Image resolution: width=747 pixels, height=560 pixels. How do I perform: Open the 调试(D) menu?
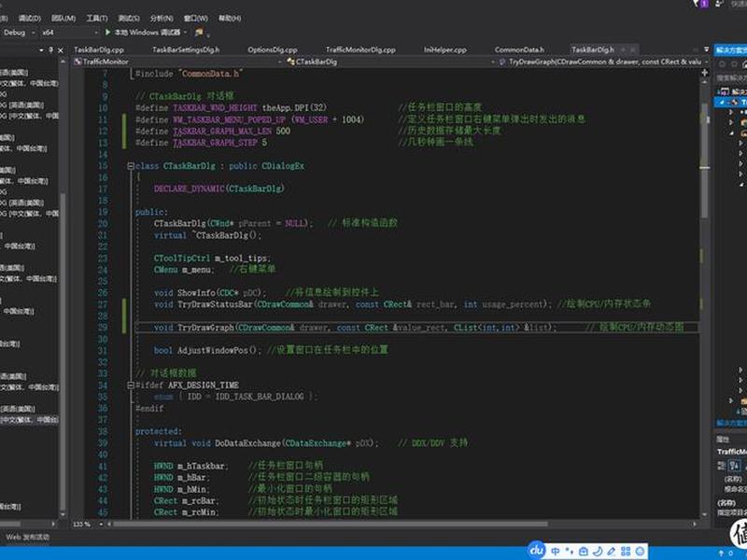[30, 18]
